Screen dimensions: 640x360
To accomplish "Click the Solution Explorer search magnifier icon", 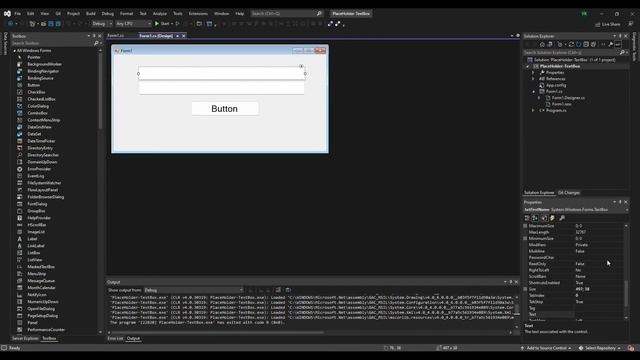I will pyautogui.click(x=622, y=53).
